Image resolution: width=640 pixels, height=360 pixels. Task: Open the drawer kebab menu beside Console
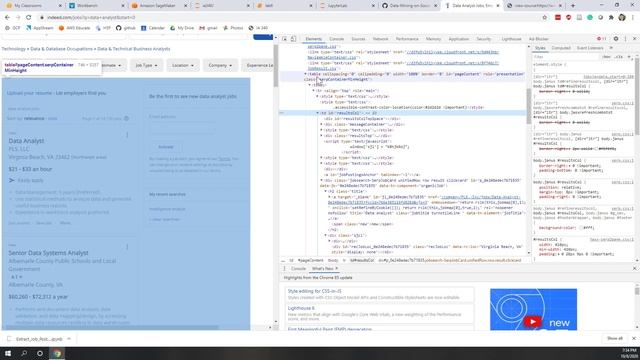[x=284, y=269]
